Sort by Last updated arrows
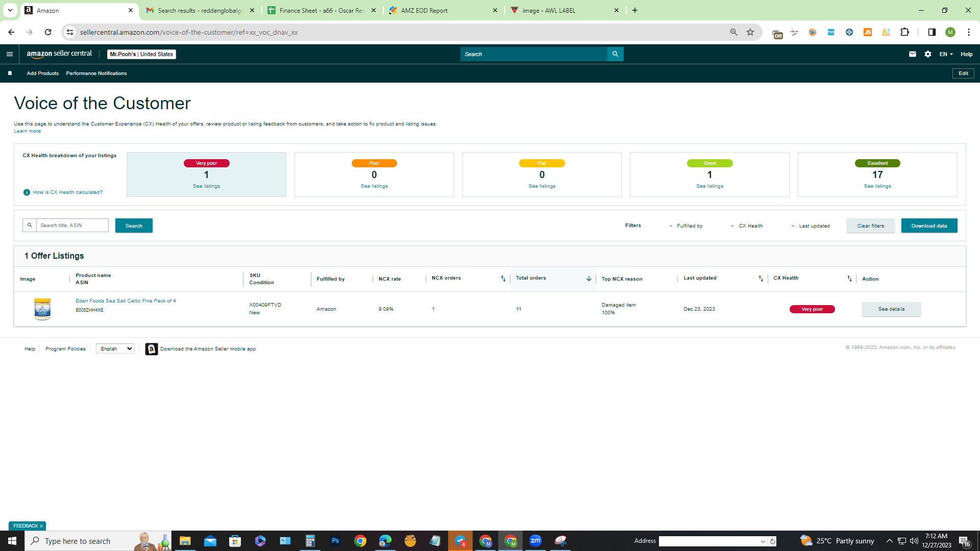980x551 pixels. 761,279
